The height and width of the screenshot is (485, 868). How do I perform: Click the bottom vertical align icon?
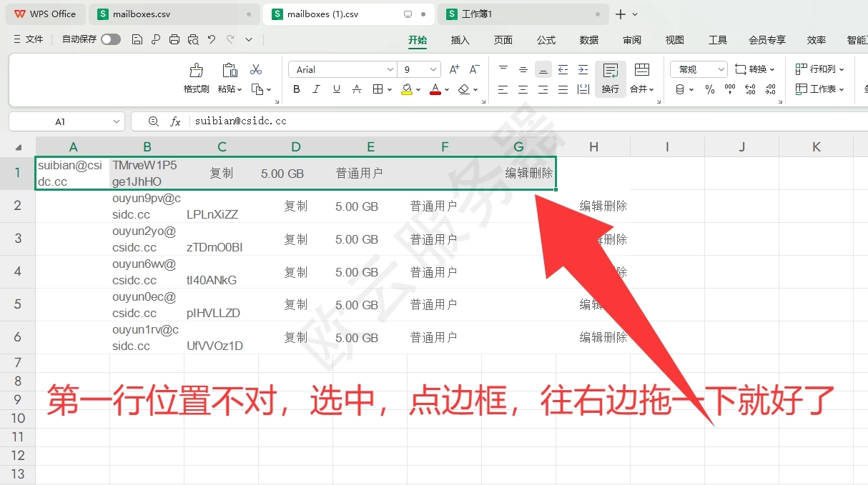click(x=543, y=69)
